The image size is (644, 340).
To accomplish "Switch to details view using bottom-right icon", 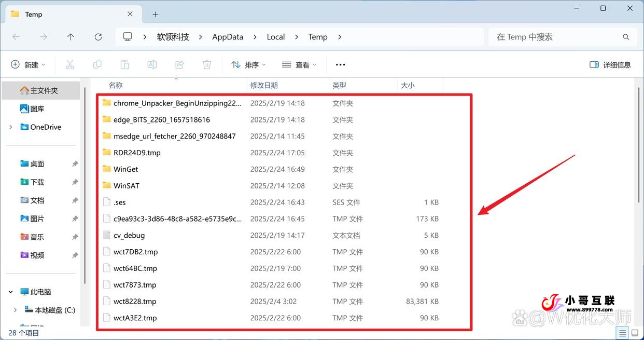I will coord(622,333).
